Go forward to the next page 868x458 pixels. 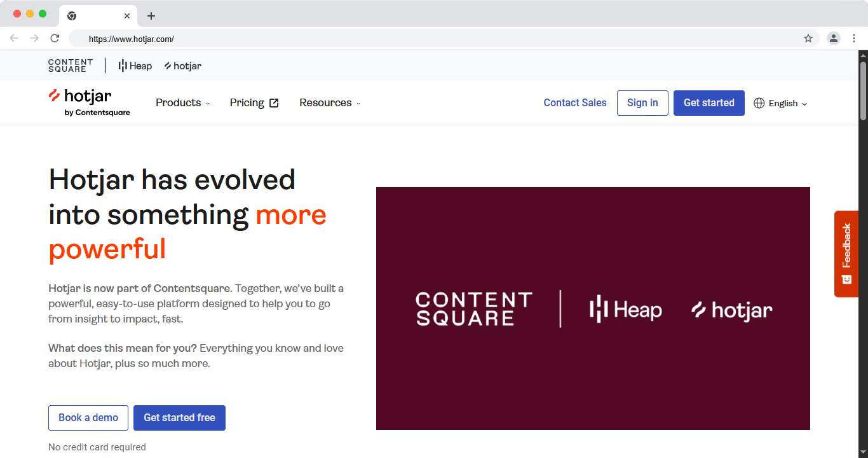point(34,38)
